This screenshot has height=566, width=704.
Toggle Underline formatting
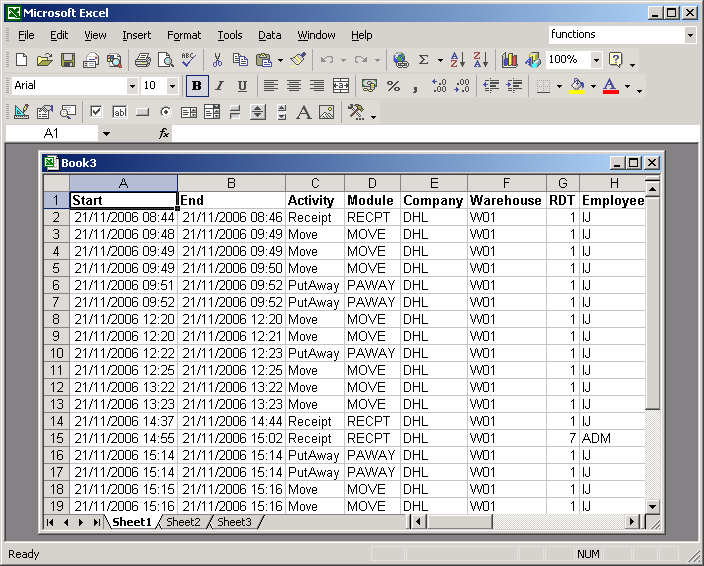point(242,86)
